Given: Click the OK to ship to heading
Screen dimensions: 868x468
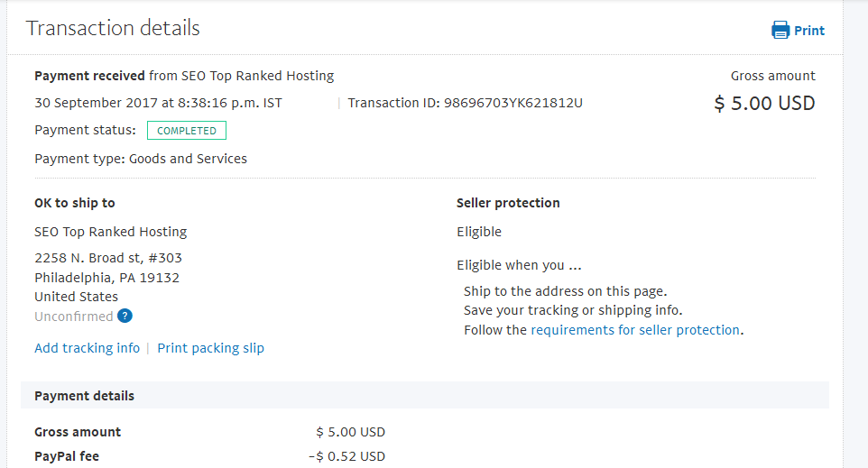Looking at the screenshot, I should point(75,203).
